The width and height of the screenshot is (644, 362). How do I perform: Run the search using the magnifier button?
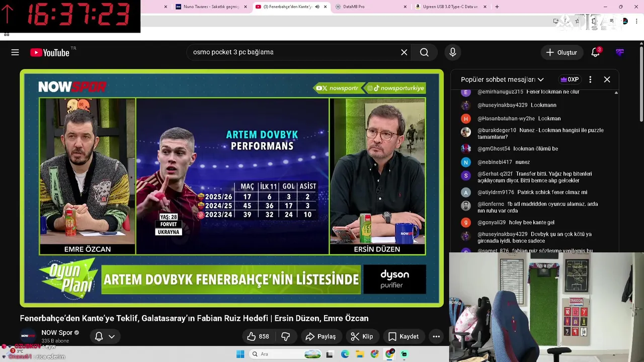tap(424, 52)
